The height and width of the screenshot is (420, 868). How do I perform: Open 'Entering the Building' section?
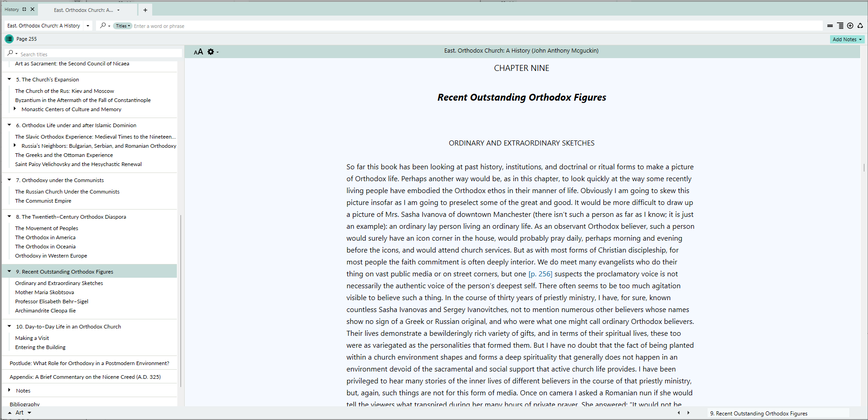pos(40,347)
